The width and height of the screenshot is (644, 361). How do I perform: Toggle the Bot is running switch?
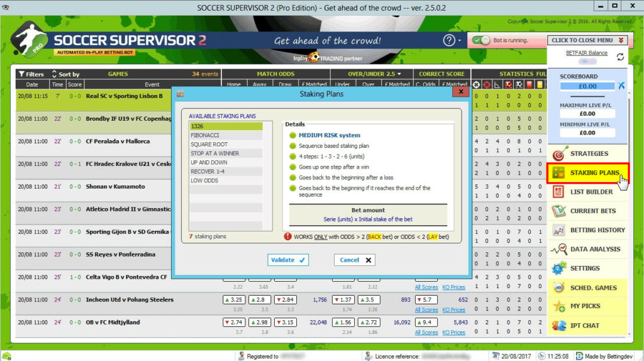coord(480,40)
